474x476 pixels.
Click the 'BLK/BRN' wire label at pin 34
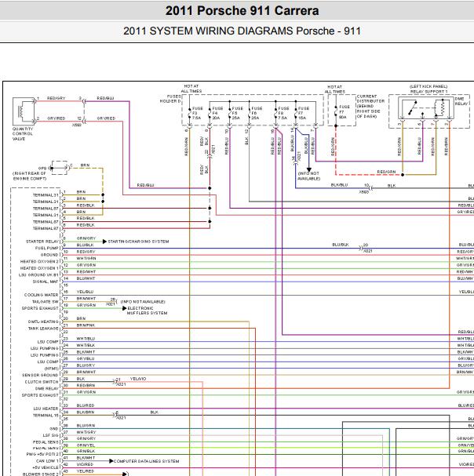coord(86,412)
